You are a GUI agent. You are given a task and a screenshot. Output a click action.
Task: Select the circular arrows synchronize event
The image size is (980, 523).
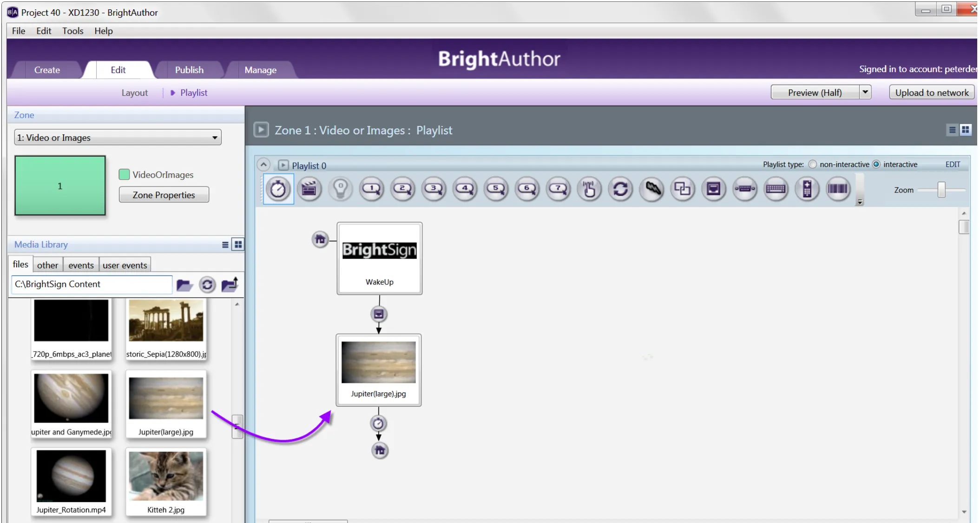(621, 189)
